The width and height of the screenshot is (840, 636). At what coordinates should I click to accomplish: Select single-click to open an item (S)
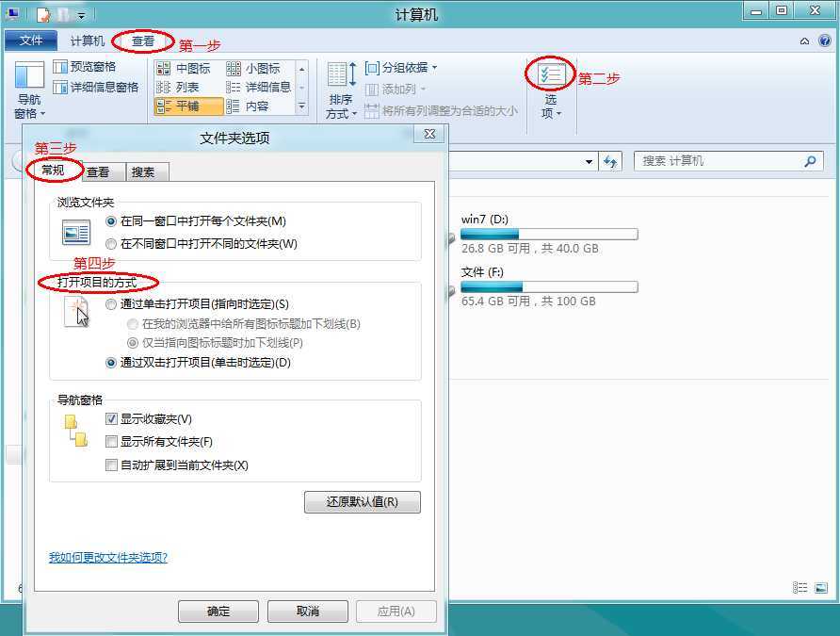197,304
